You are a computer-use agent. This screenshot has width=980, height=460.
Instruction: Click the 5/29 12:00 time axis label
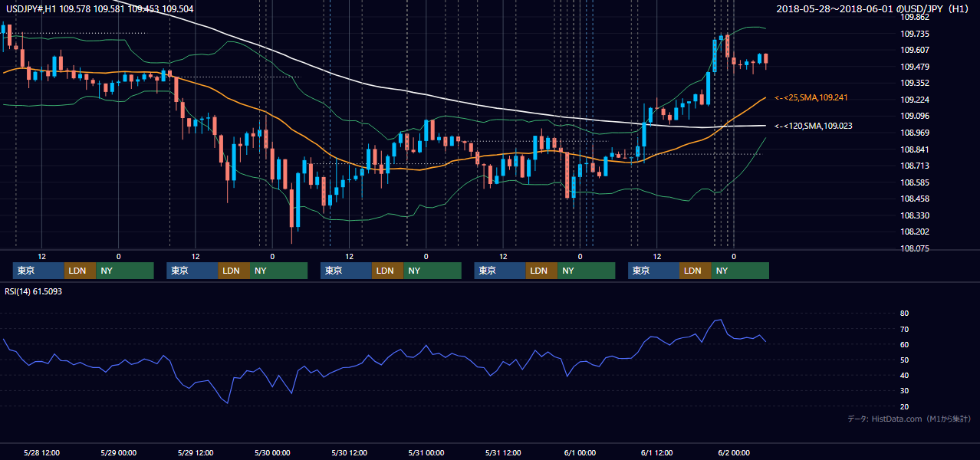(x=196, y=452)
